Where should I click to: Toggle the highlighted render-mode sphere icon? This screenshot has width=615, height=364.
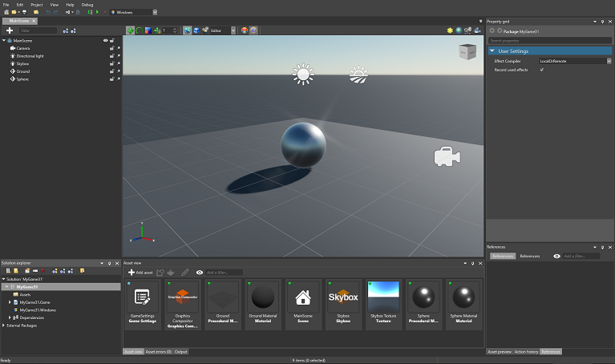click(253, 30)
